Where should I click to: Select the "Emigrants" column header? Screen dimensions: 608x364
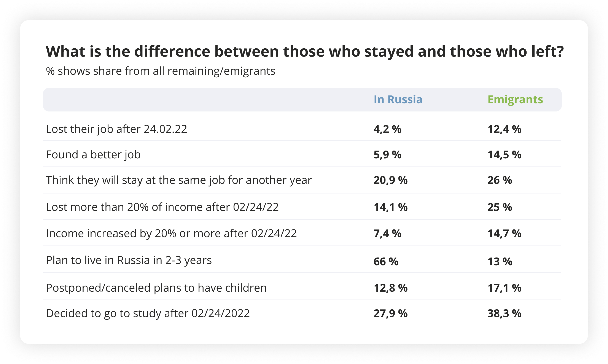click(x=515, y=100)
